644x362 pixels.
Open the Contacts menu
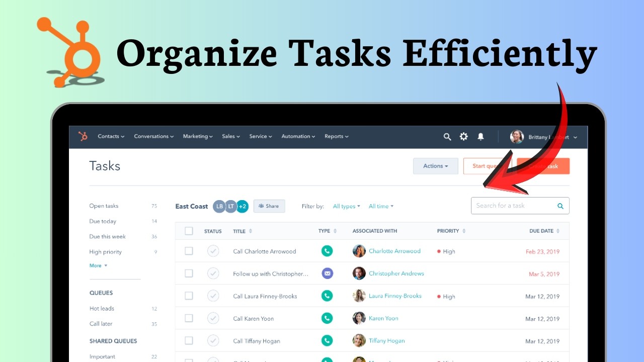[x=111, y=136]
